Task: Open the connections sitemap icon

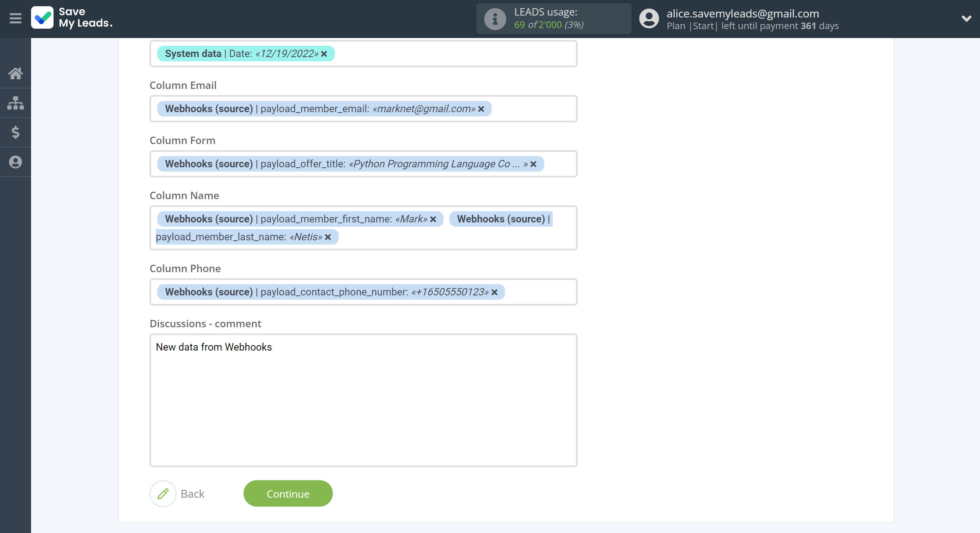Action: click(16, 103)
